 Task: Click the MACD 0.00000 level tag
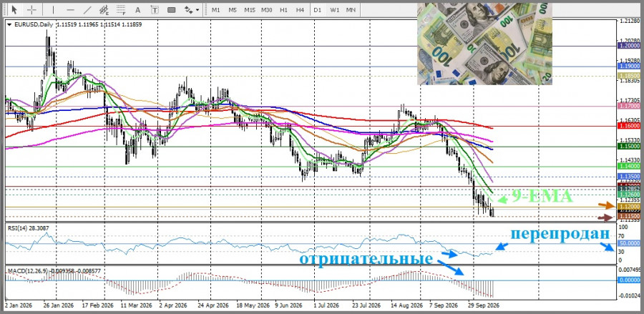click(x=628, y=280)
